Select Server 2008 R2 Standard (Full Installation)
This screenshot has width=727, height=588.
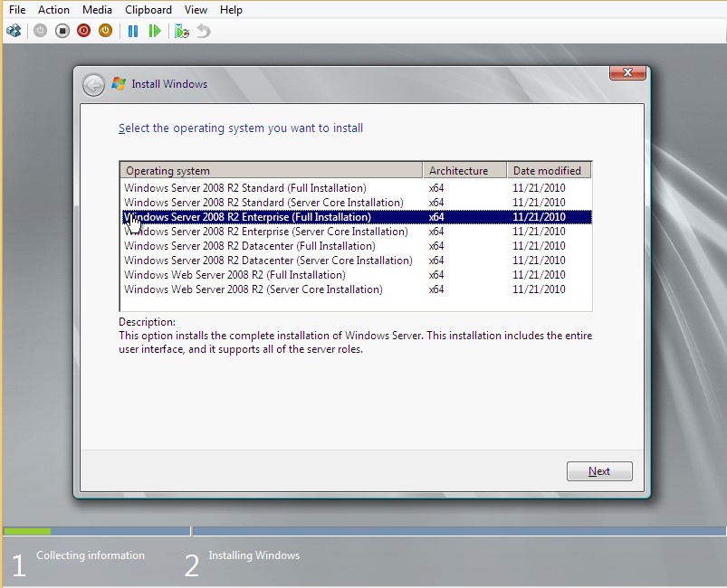tap(357, 188)
